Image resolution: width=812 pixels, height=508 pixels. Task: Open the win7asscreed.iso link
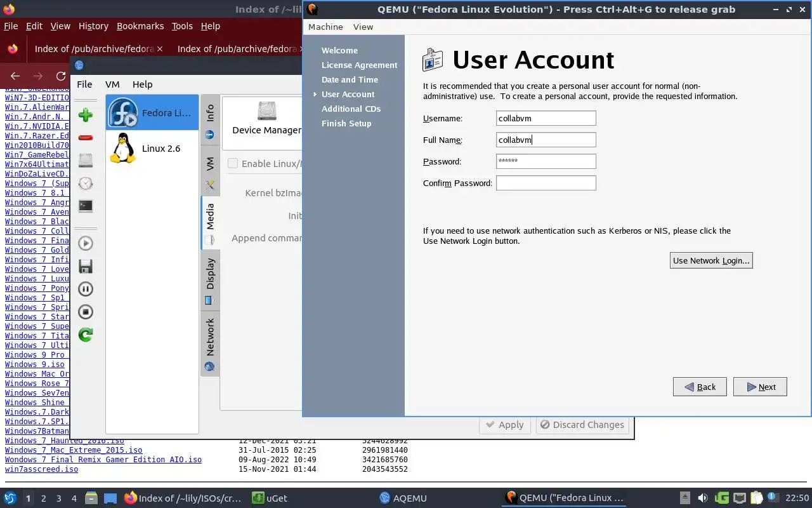(x=41, y=469)
